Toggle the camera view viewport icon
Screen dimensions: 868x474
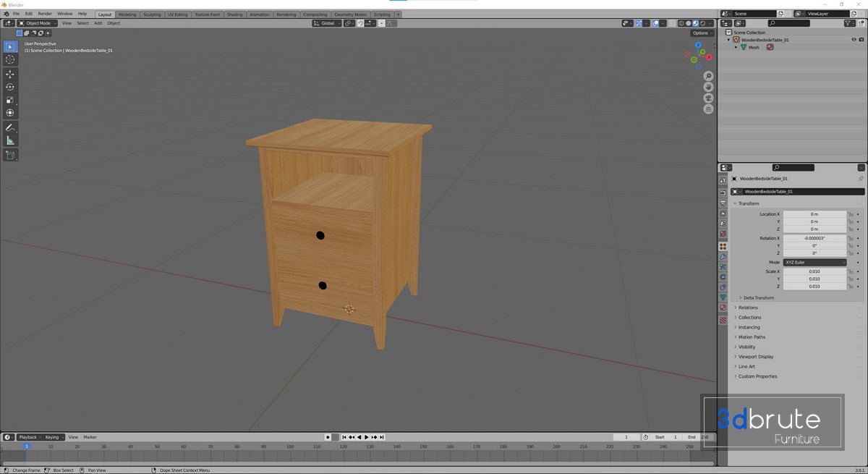tap(708, 98)
